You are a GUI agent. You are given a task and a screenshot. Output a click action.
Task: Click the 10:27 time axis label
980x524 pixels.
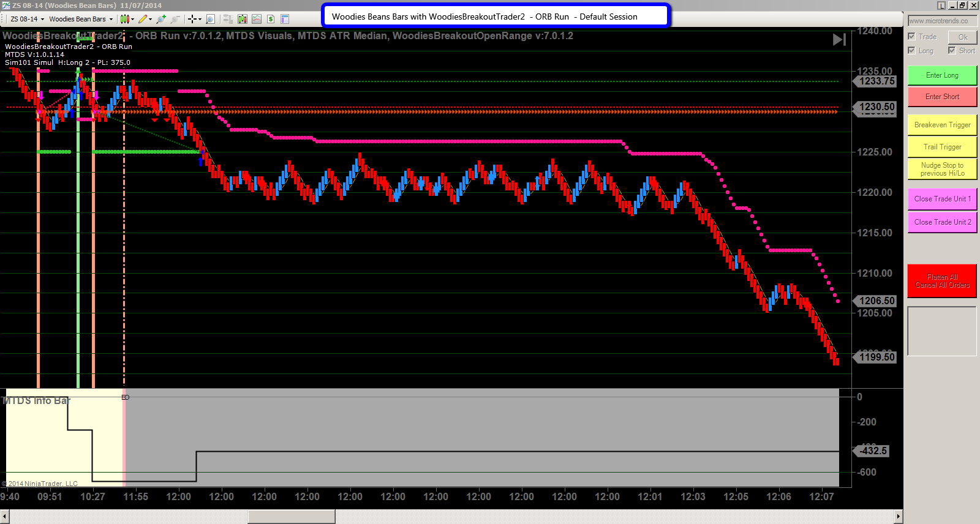(x=92, y=496)
